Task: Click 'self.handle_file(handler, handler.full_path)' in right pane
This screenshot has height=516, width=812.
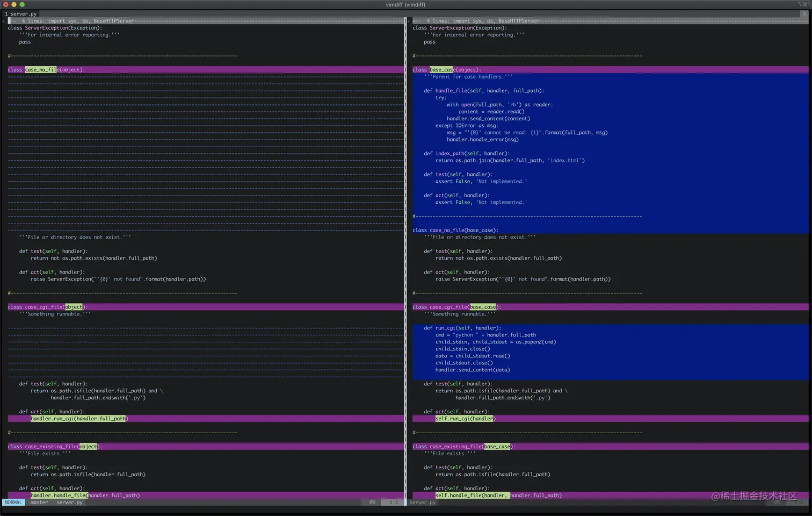Action: (498, 496)
